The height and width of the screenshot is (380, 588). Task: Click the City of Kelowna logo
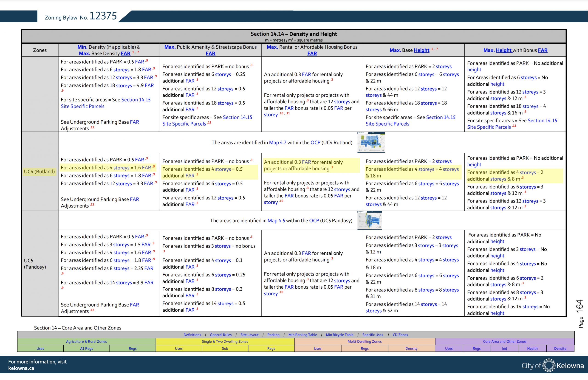pos(552,366)
